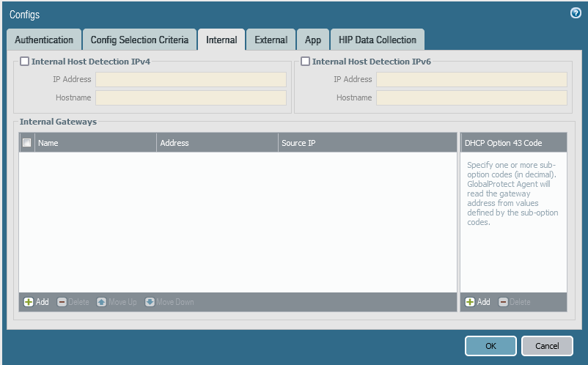Click the IPv4 IP Address field
The image size is (588, 365).
[191, 79]
